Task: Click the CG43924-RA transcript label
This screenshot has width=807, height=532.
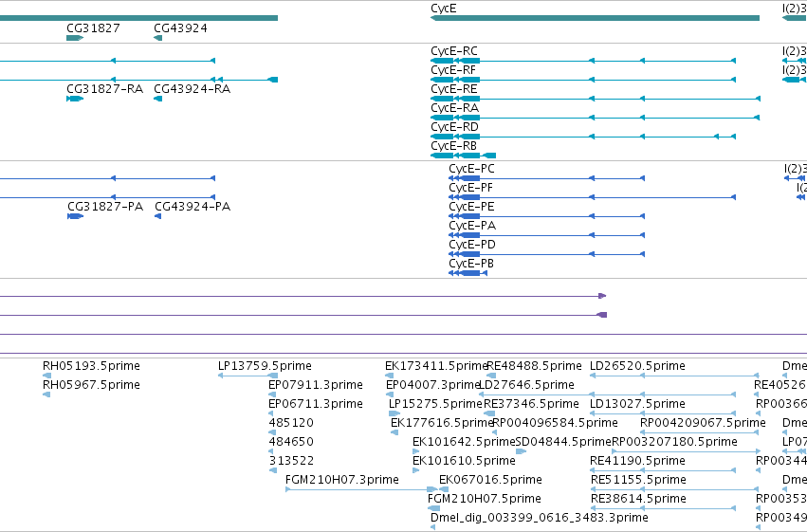Action: coord(193,89)
